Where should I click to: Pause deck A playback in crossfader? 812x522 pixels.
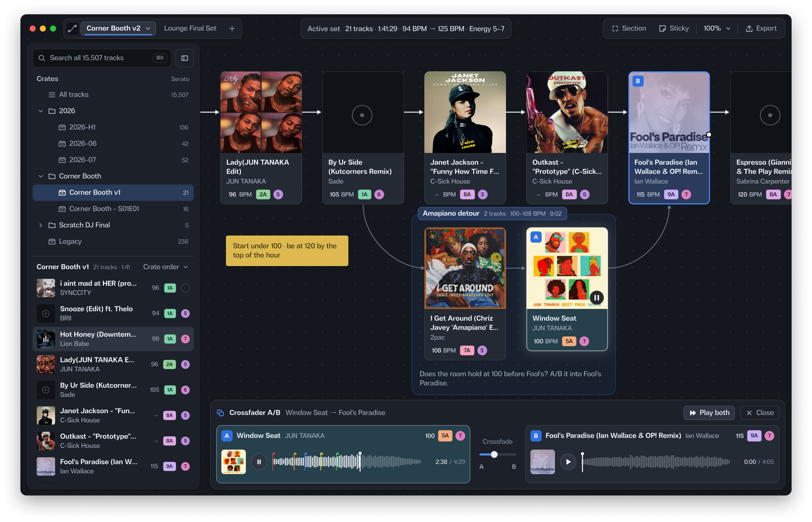point(259,462)
